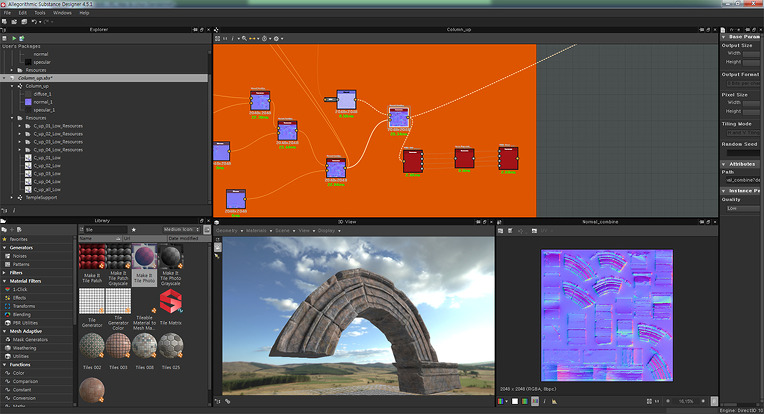Open the Medium Icon size dropdown

(181, 229)
